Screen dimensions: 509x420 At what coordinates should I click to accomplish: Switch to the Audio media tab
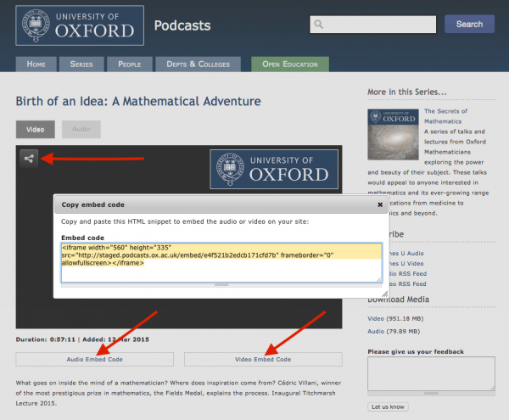81,130
